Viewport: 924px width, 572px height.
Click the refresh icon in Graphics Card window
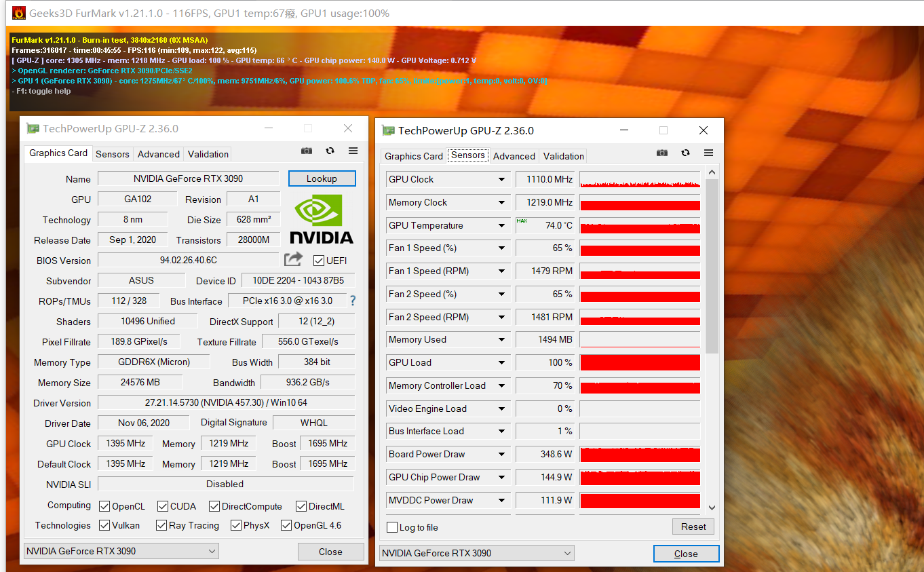coord(330,151)
